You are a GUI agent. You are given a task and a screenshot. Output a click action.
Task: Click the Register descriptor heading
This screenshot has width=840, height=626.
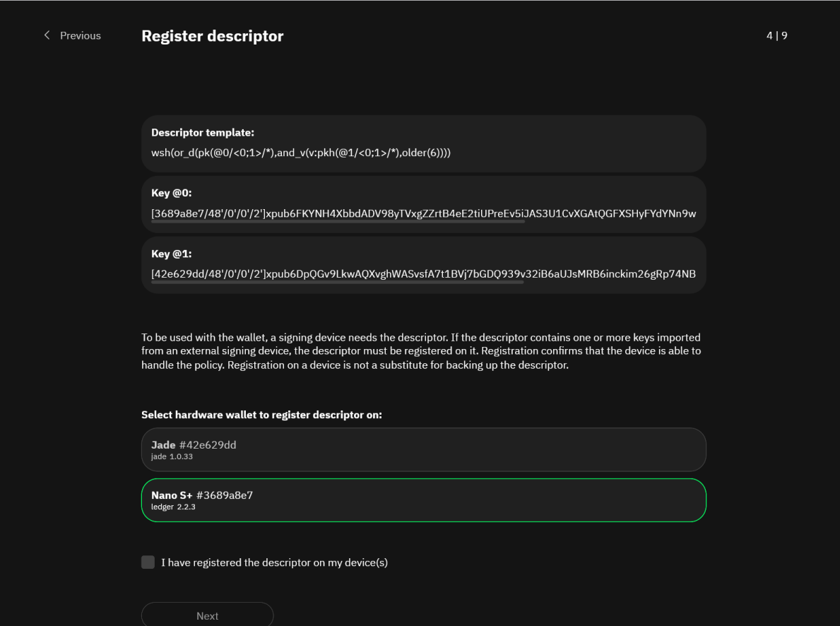[212, 35]
